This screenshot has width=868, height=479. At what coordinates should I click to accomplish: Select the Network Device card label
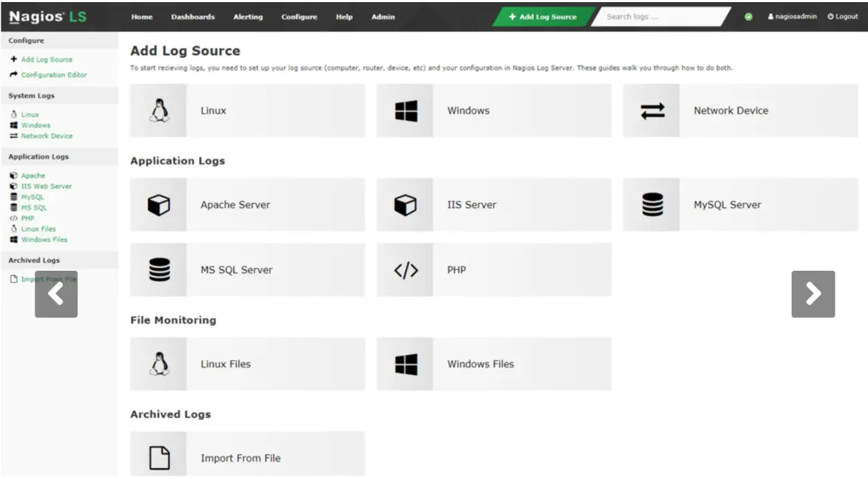click(731, 110)
